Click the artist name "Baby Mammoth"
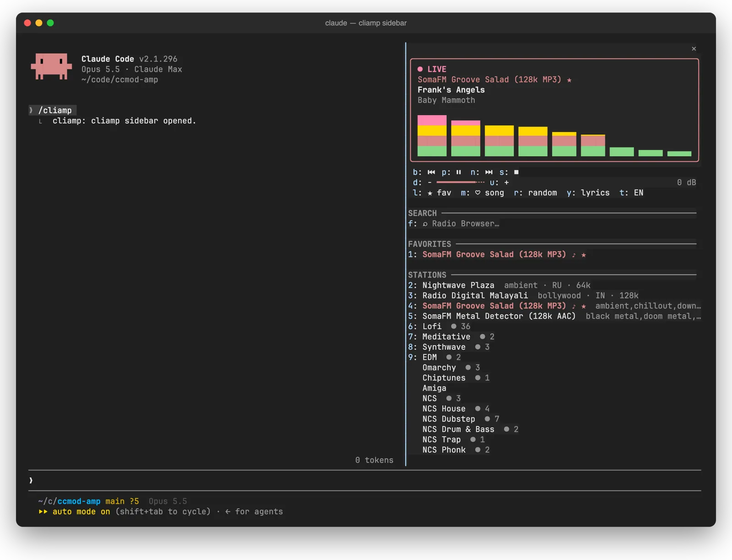Viewport: 732px width, 560px height. click(x=446, y=100)
